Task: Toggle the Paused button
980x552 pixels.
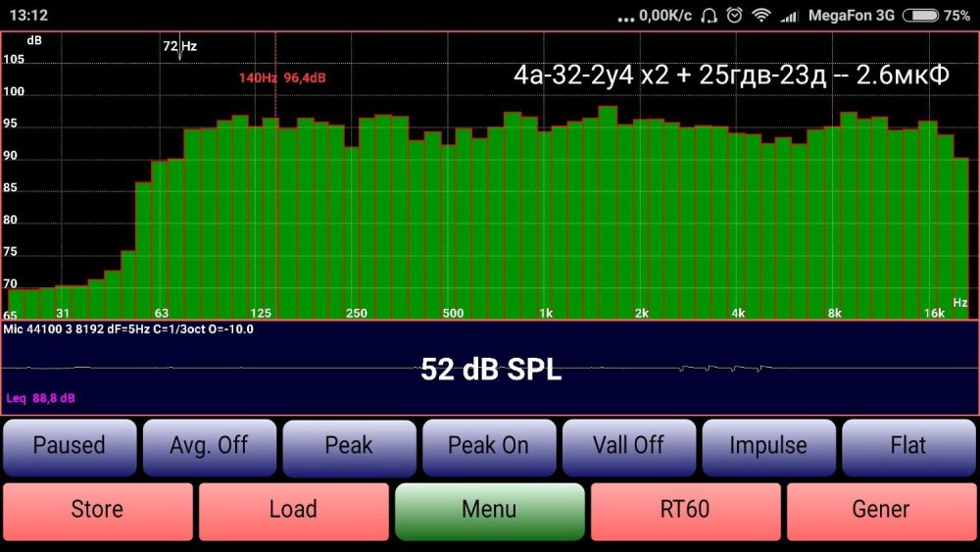Action: [69, 446]
